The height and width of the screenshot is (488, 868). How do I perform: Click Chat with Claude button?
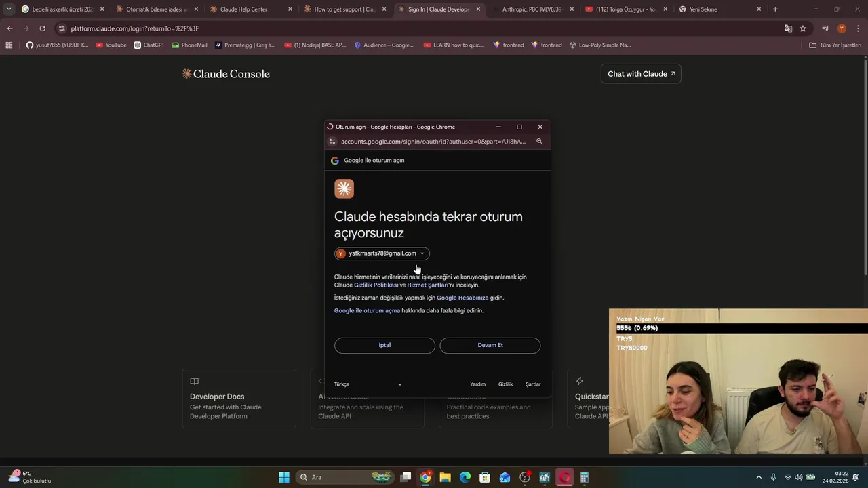pos(641,74)
